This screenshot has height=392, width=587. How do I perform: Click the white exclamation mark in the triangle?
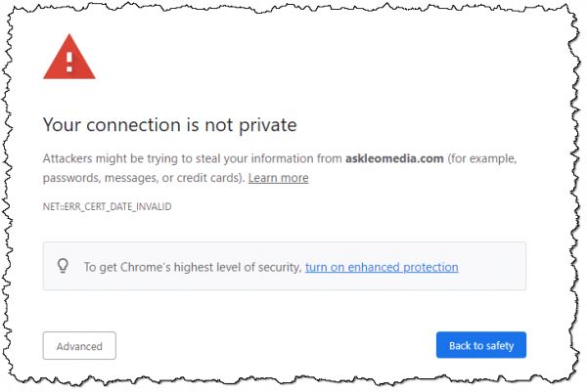69,63
